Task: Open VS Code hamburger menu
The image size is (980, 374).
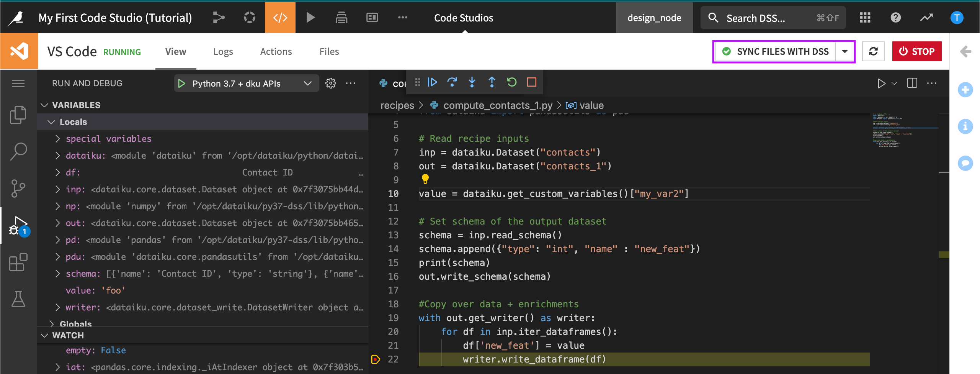Action: 18,84
